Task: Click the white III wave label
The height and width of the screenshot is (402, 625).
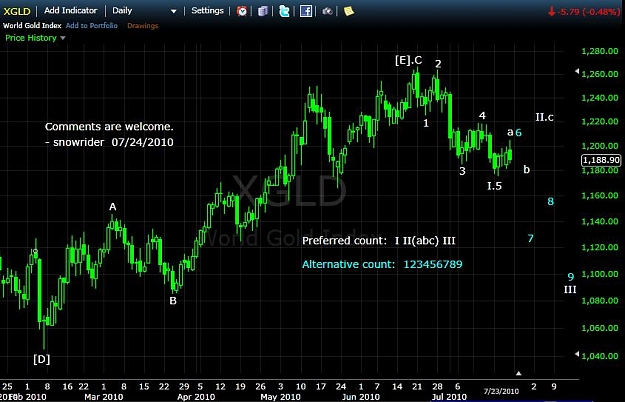Action: [x=570, y=289]
